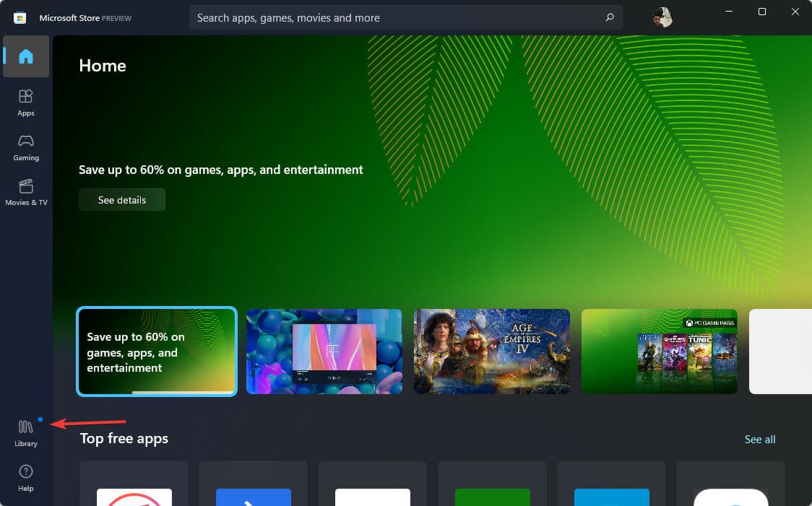812x506 pixels.
Task: Open See all for Top free apps
Action: coord(759,439)
